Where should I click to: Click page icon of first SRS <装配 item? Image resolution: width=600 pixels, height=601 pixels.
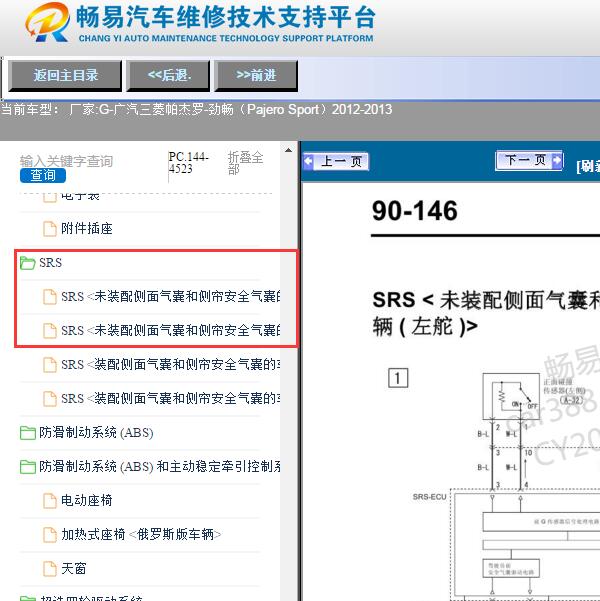[50, 365]
